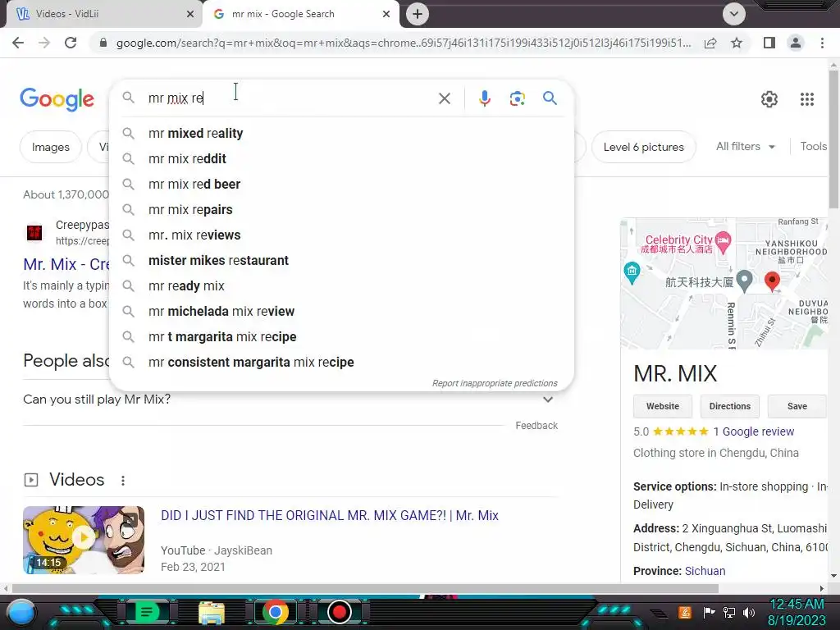Open the All filters dropdown
840x630 pixels.
pyautogui.click(x=745, y=146)
